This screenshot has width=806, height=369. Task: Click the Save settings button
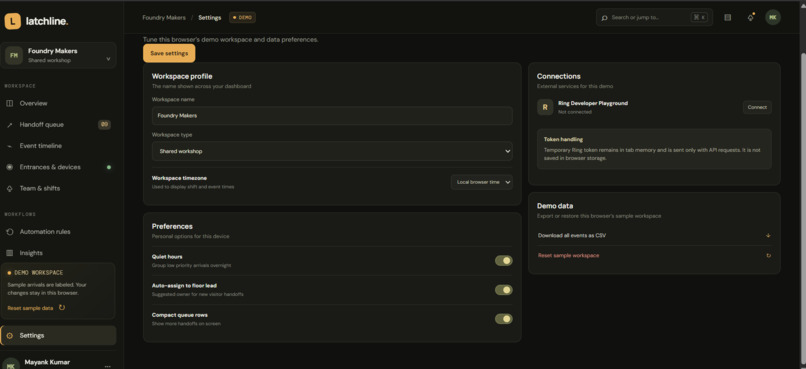click(169, 53)
